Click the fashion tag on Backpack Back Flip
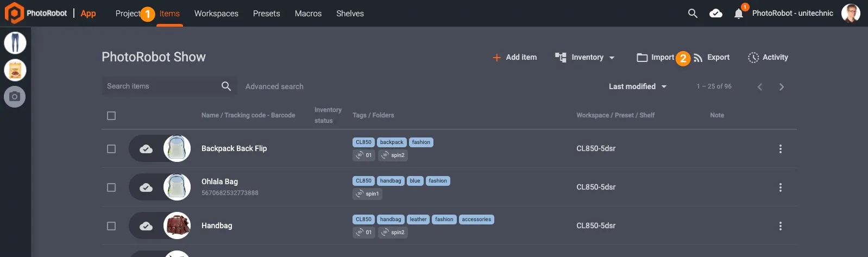Image resolution: width=868 pixels, height=257 pixels. 421,142
